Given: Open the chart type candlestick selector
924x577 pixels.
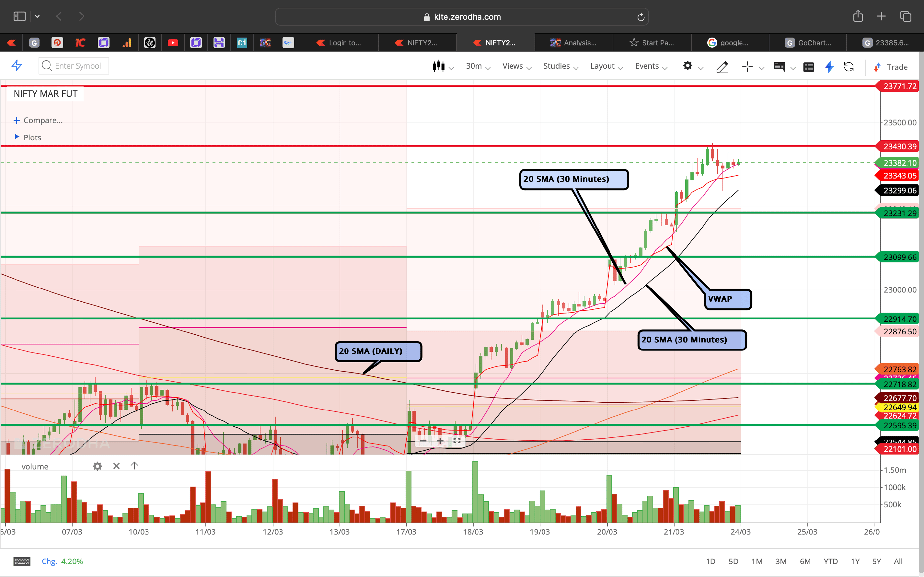Looking at the screenshot, I should tap(439, 66).
